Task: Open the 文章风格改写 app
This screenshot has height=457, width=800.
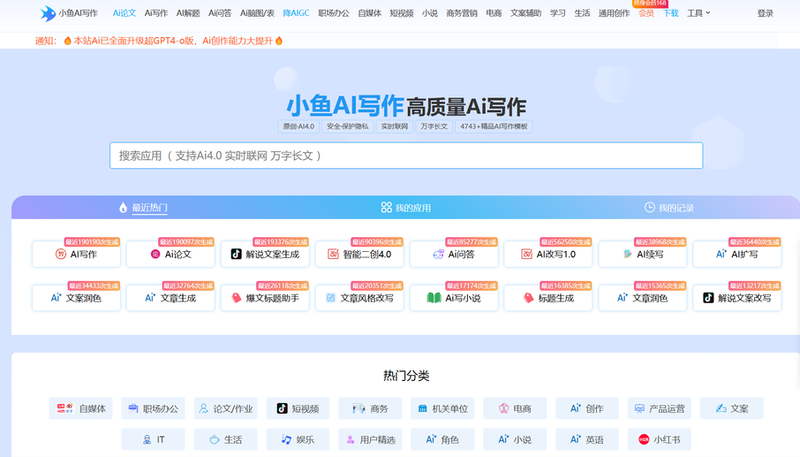Action: (359, 298)
